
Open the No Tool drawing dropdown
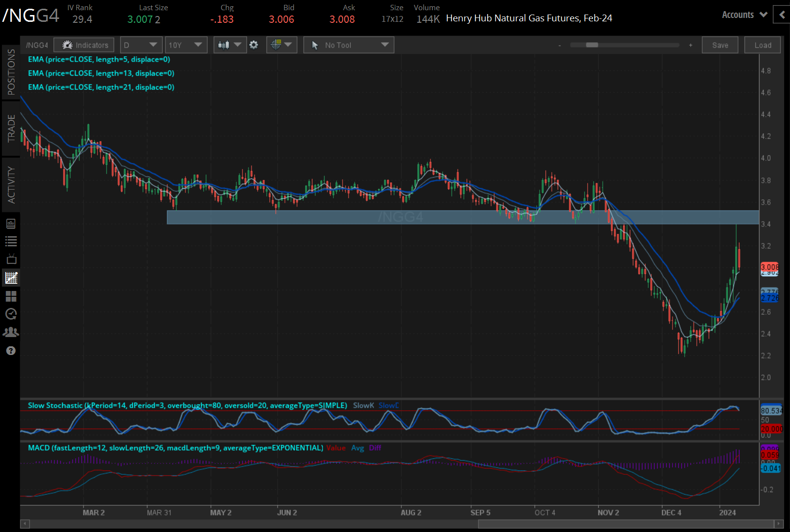[348, 45]
